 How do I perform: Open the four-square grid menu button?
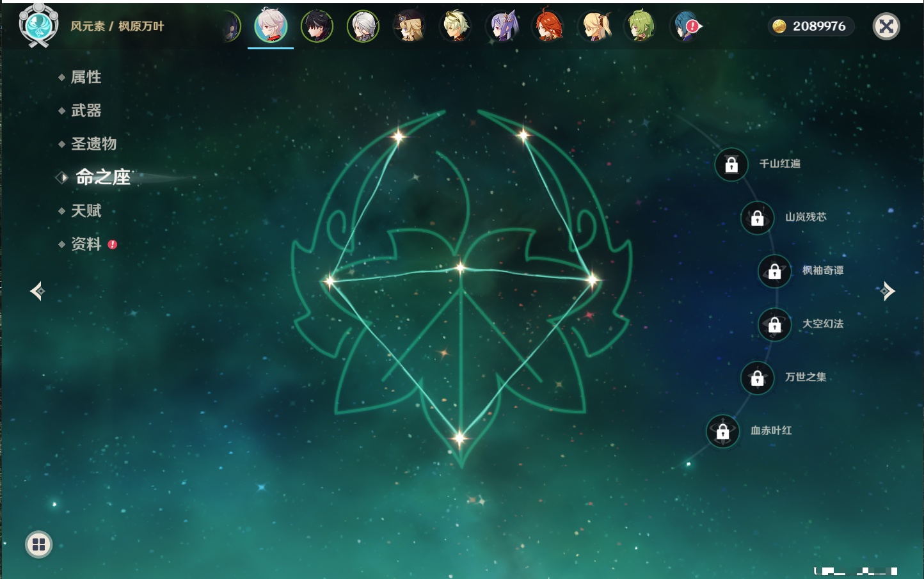point(38,544)
